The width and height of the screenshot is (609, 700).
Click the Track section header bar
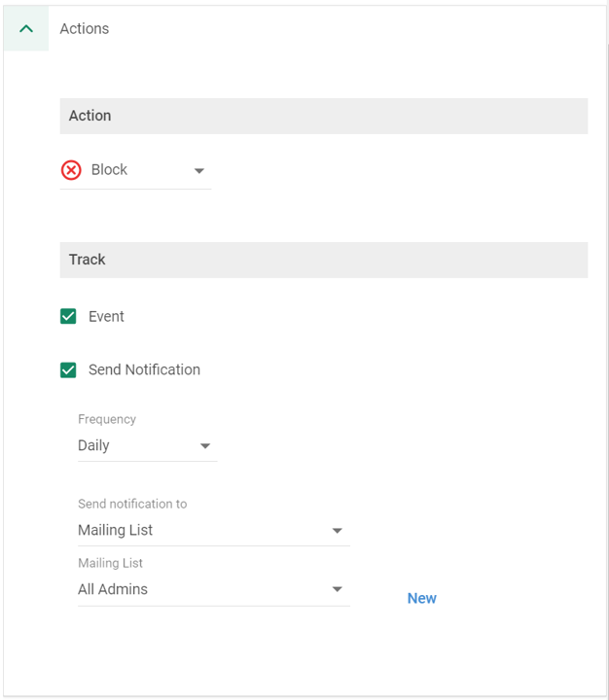point(324,260)
